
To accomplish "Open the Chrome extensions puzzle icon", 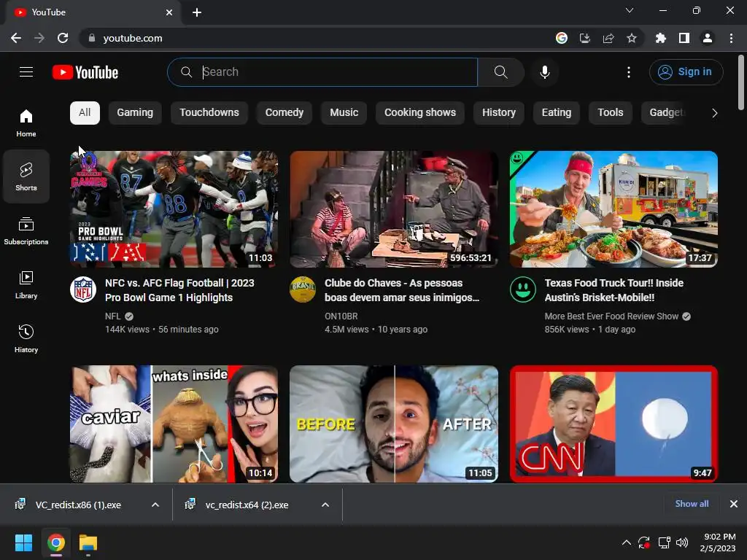I will 660,38.
